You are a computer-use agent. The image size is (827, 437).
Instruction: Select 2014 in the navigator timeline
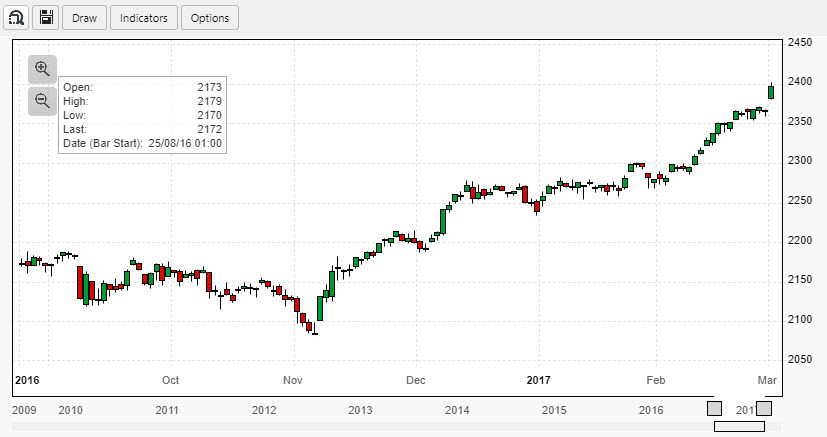457,410
